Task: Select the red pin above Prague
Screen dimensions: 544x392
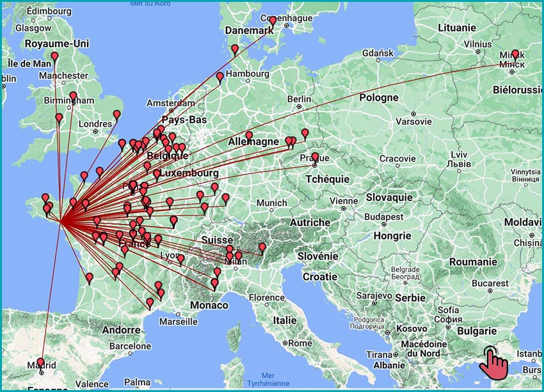Action: point(315,157)
